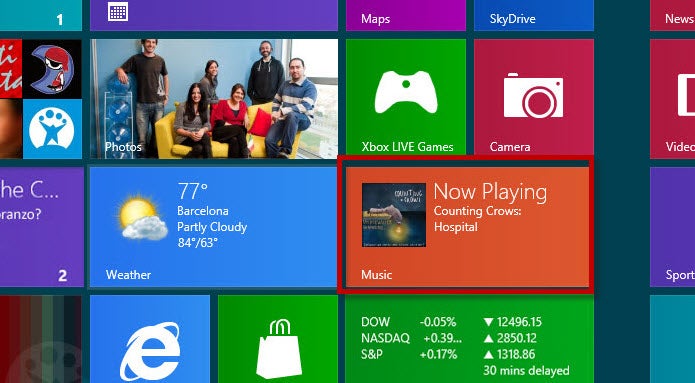This screenshot has height=383, width=695.
Task: Open the Weather tile for Barcelona
Action: click(214, 227)
